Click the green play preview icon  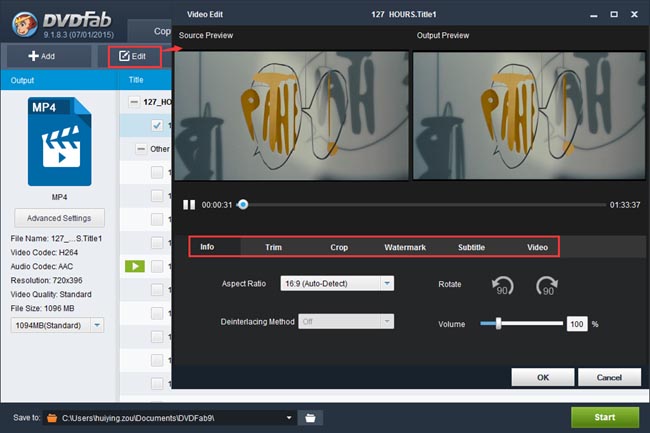click(135, 266)
